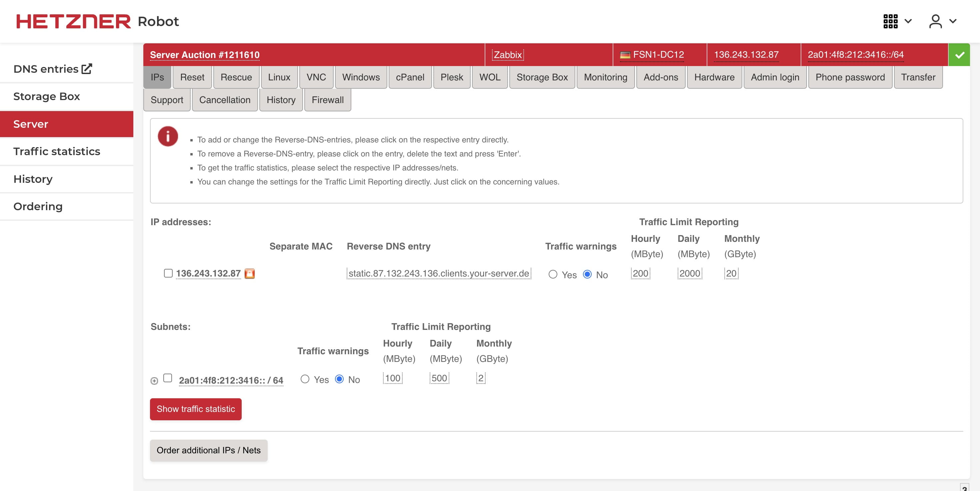
Task: Open the Windows tab
Action: (x=361, y=77)
